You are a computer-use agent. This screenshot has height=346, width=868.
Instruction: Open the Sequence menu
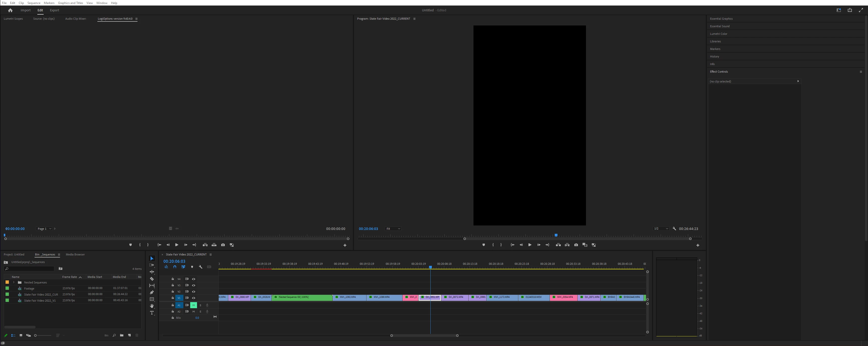coord(34,3)
